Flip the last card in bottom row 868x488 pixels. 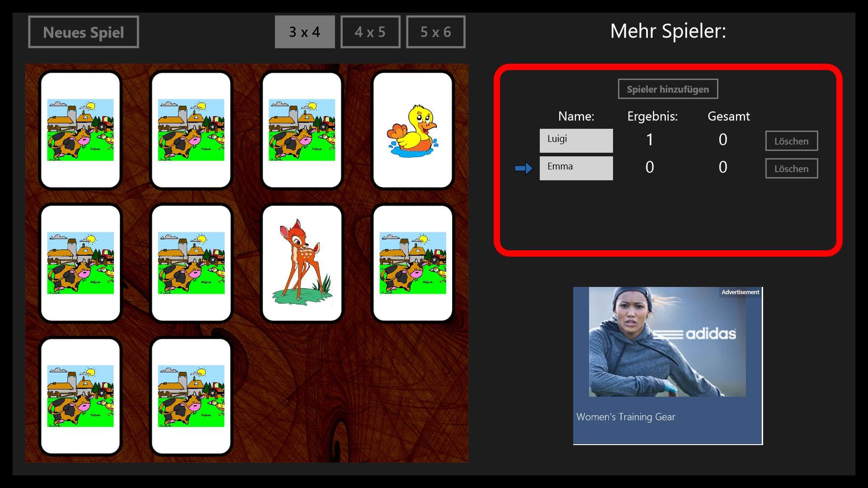191,396
